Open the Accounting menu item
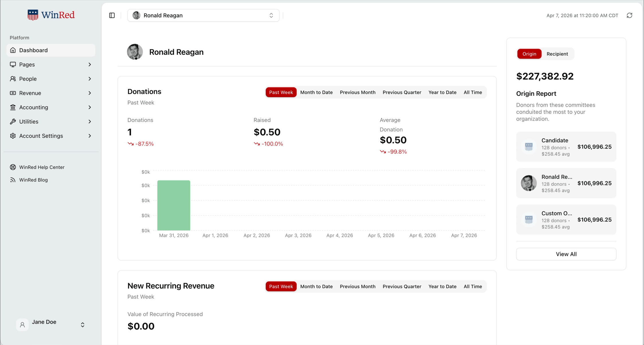 coord(51,107)
